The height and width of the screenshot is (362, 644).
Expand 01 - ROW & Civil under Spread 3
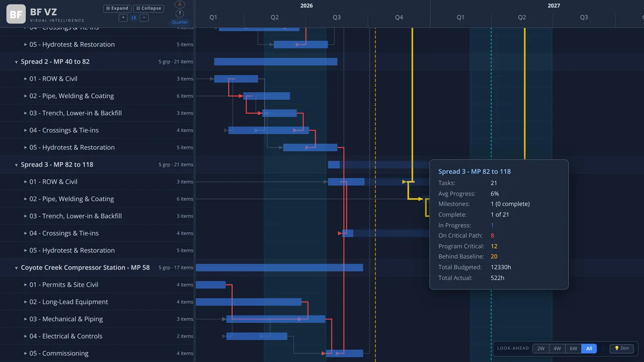pos(25,182)
